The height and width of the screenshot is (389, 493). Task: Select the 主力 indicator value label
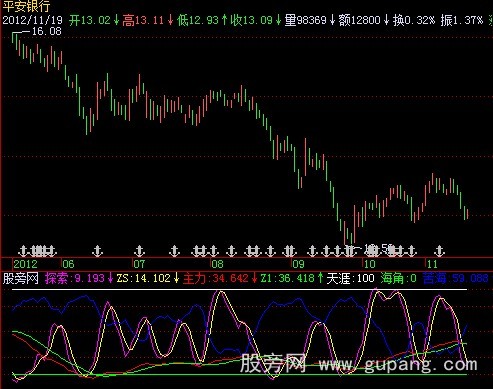[x=216, y=278]
